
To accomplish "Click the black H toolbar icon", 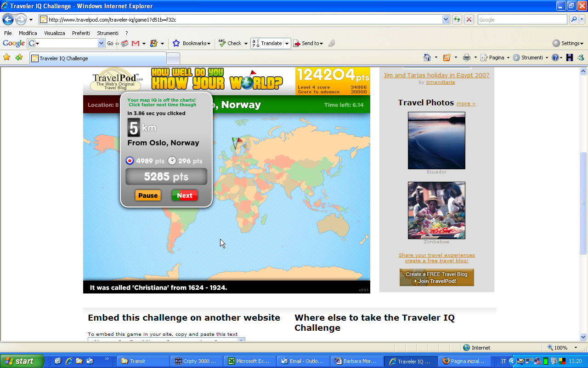I will 570,57.
